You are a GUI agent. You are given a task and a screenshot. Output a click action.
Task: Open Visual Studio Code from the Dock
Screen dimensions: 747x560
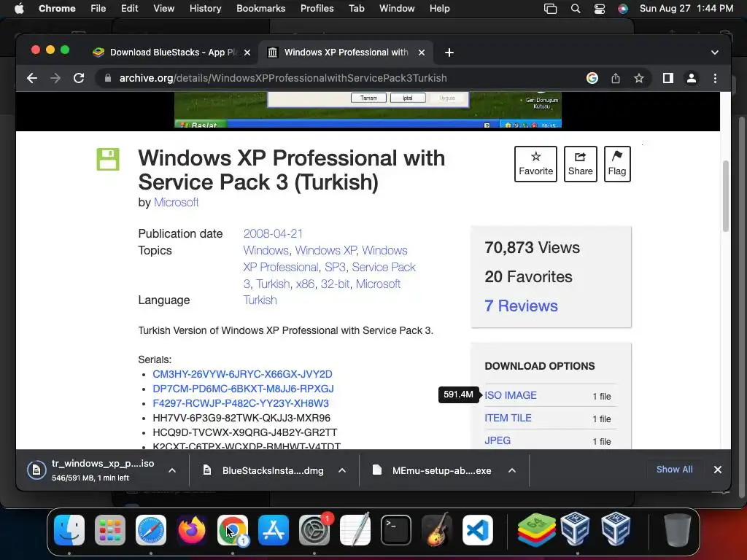pyautogui.click(x=478, y=530)
